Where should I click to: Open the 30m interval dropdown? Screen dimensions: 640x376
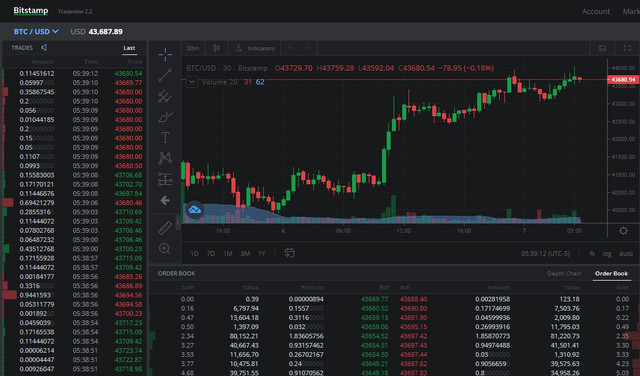pos(193,49)
